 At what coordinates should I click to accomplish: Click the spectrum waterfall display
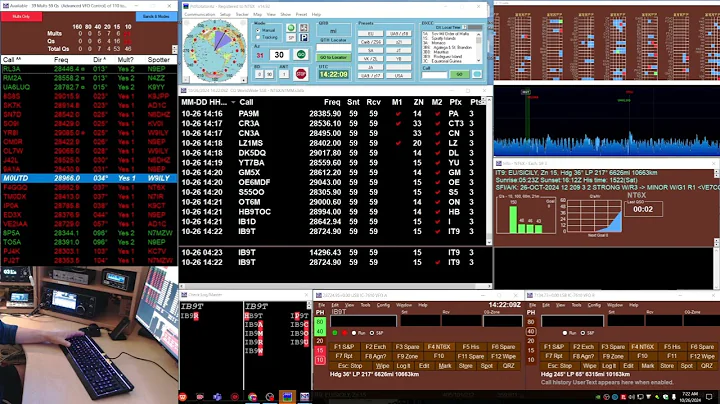coord(607,121)
